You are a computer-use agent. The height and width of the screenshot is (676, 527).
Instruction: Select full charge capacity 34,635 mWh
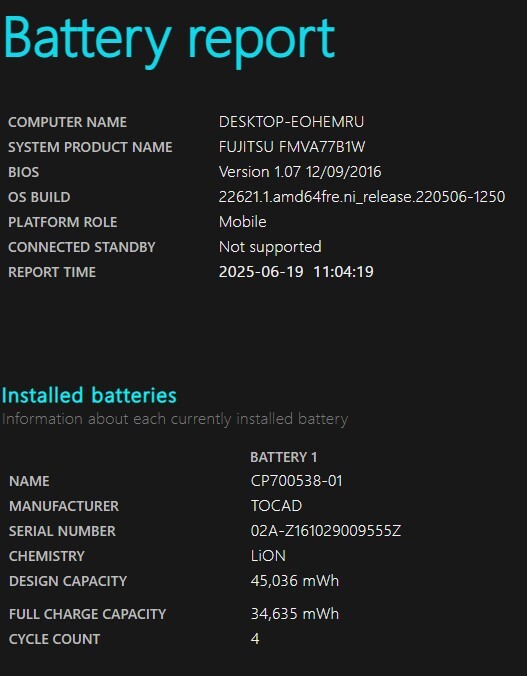pyautogui.click(x=295, y=613)
